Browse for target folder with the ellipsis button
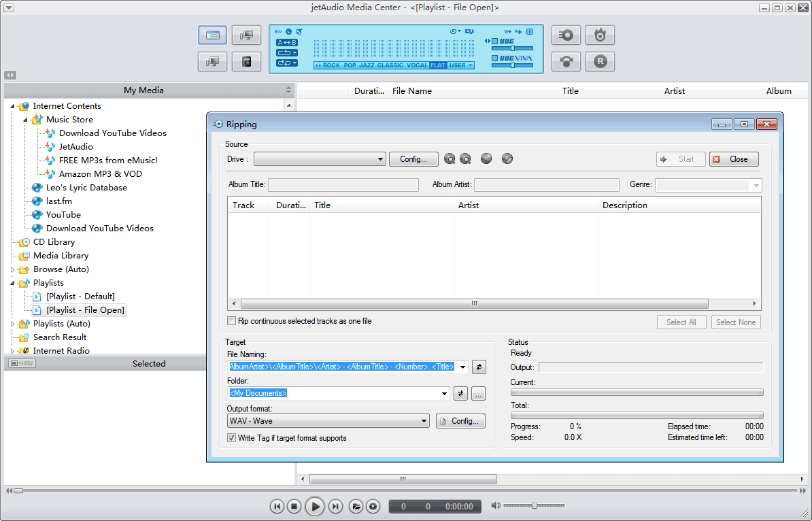Viewport: 812px width, 521px height. tap(479, 394)
